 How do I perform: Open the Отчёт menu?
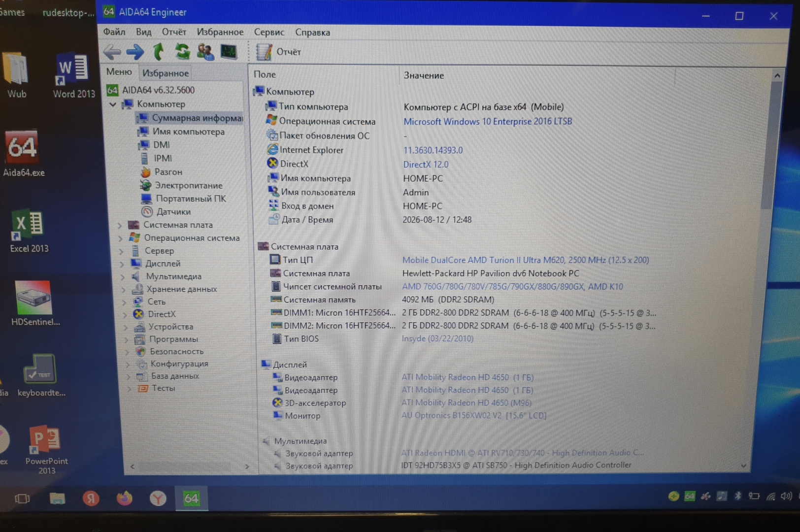point(174,32)
